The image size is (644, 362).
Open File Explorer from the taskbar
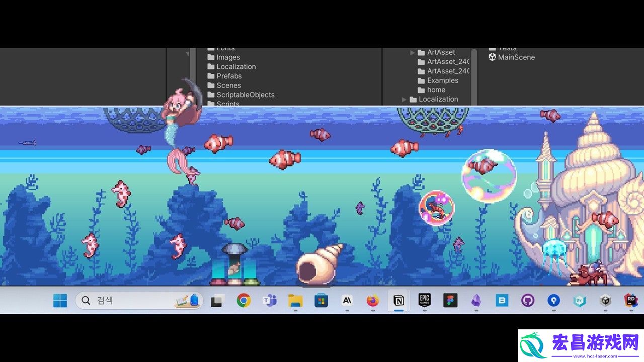click(295, 301)
